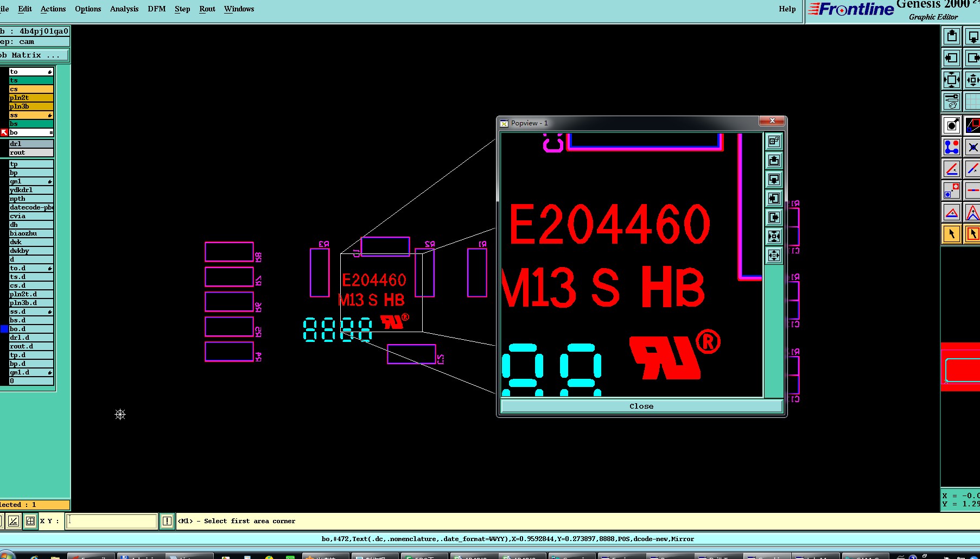The width and height of the screenshot is (980, 559).
Task: Select the rout layer row
Action: point(31,153)
